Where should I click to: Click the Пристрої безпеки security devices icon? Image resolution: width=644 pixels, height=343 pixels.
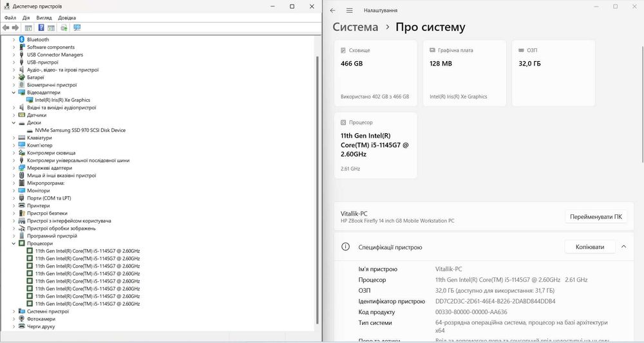click(x=22, y=213)
